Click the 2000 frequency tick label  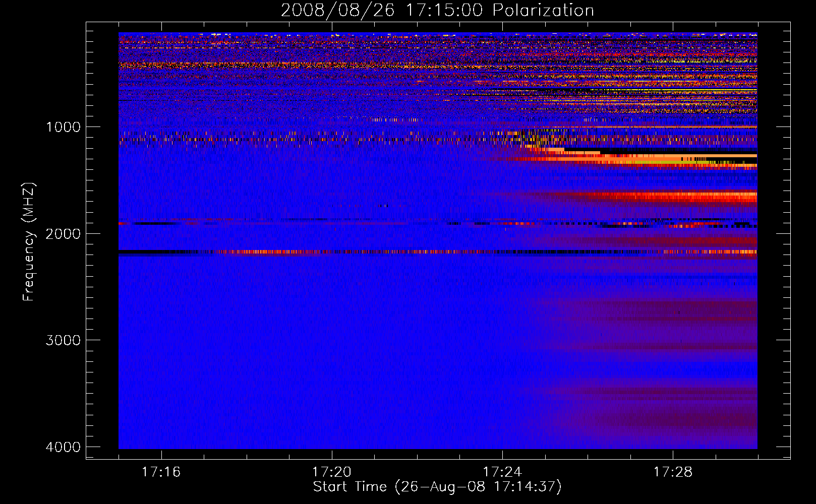pos(63,234)
